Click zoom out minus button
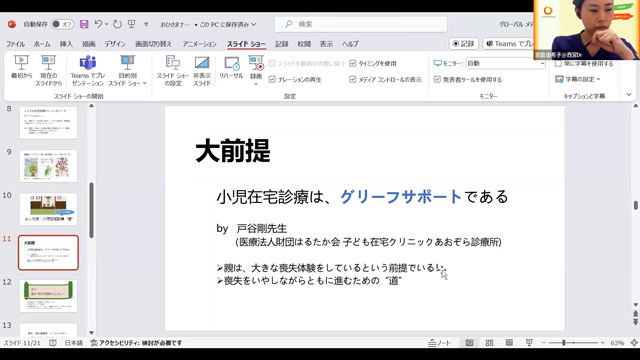This screenshot has height=360, width=640. (x=544, y=343)
